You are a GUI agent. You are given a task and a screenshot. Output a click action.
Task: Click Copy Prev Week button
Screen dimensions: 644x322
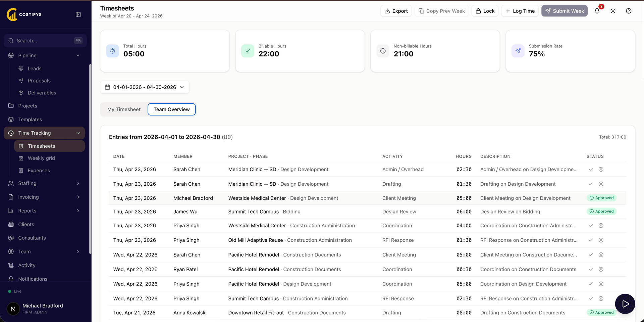click(442, 11)
